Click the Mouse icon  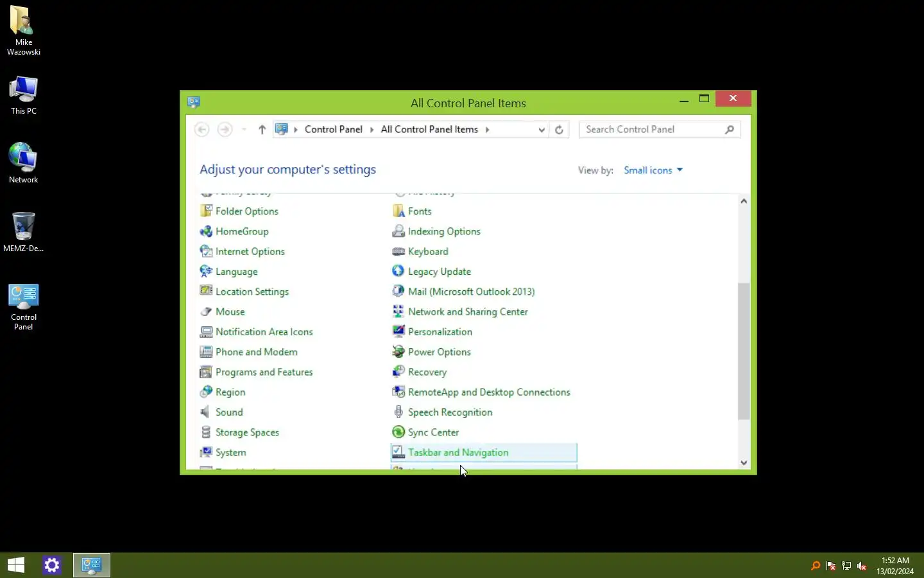pyautogui.click(x=206, y=311)
